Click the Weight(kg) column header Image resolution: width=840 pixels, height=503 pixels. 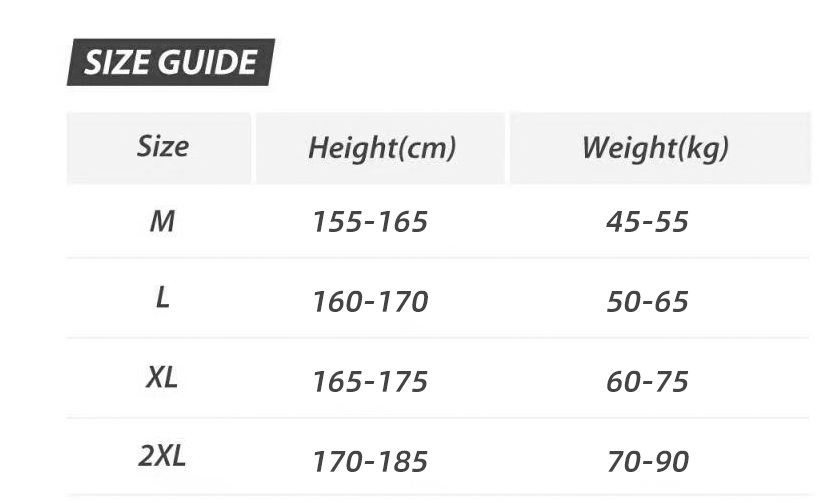coord(655,149)
